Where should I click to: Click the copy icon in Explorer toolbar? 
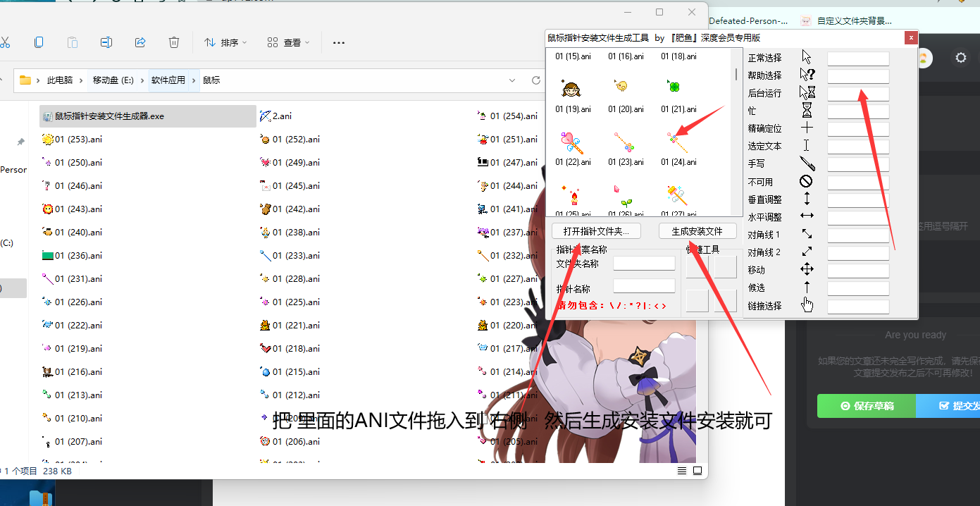point(39,42)
